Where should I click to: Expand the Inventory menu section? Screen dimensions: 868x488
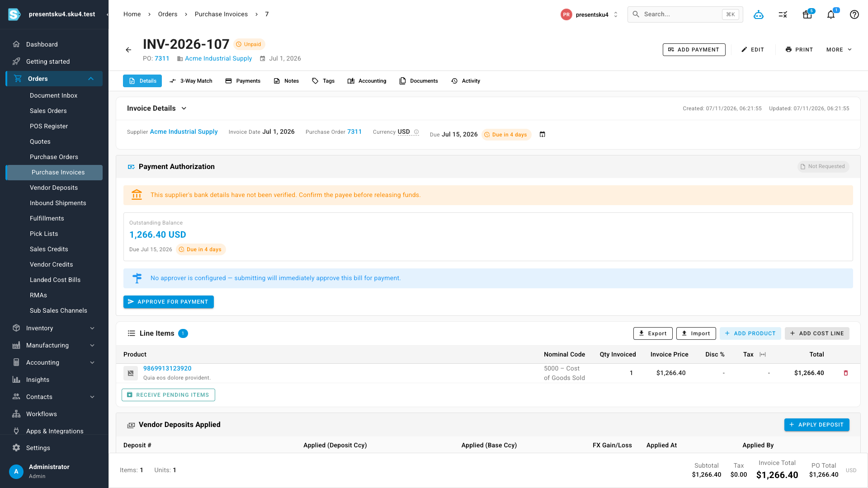click(92, 328)
